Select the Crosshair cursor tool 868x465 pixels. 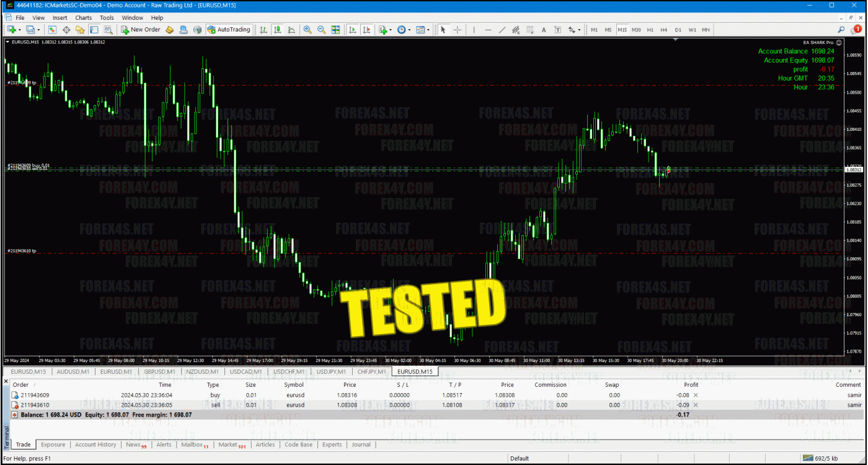click(x=458, y=30)
